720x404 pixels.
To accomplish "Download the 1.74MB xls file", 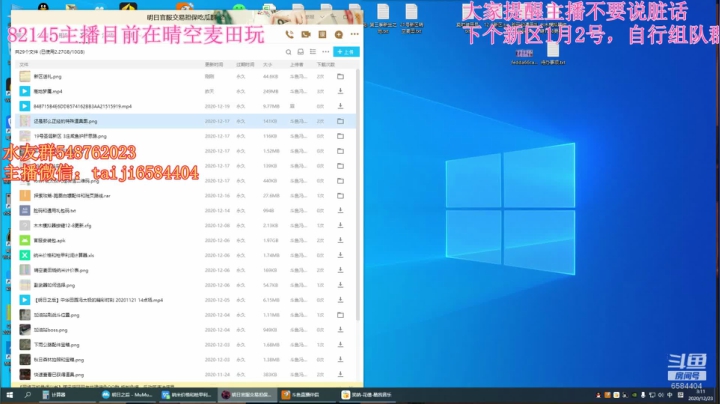I will point(340,255).
